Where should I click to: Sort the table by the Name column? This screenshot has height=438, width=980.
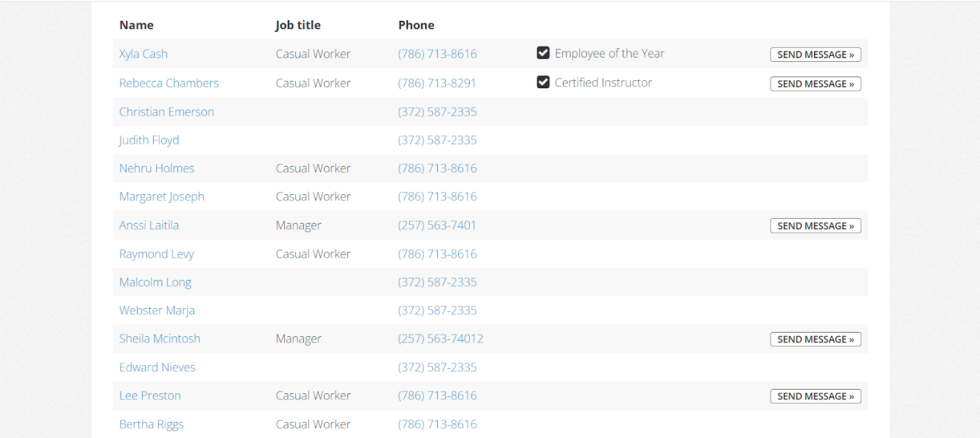click(136, 25)
